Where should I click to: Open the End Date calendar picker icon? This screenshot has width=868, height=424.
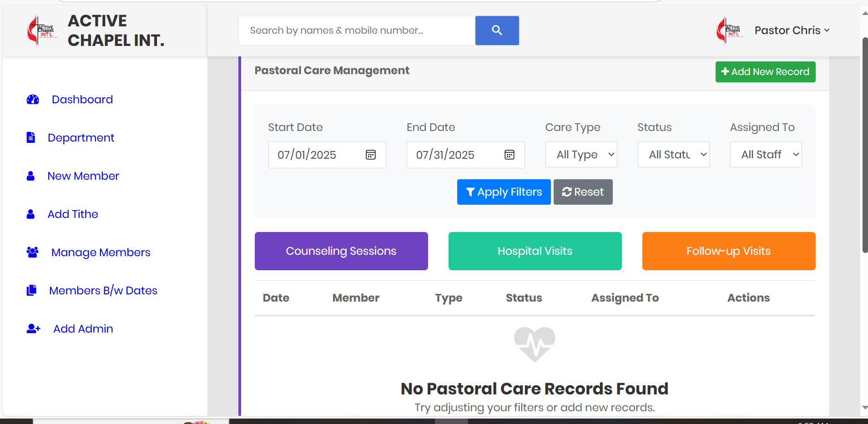coord(510,155)
